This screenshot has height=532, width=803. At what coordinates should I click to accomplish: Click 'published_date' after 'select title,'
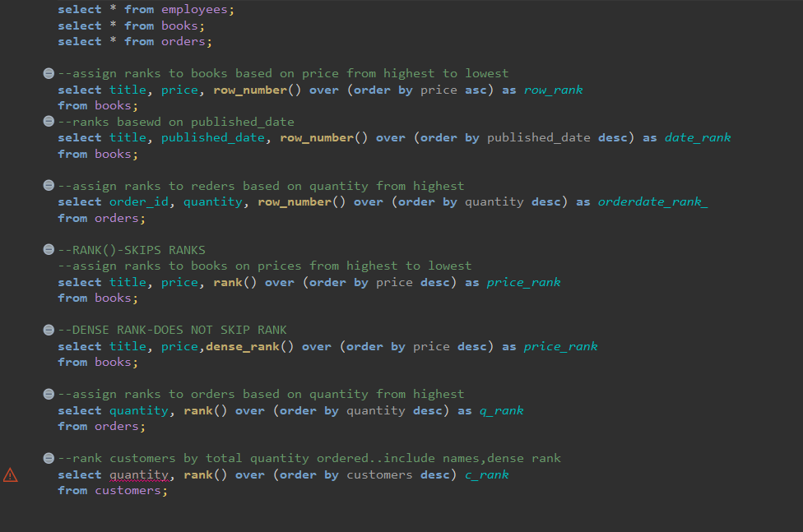click(x=213, y=138)
